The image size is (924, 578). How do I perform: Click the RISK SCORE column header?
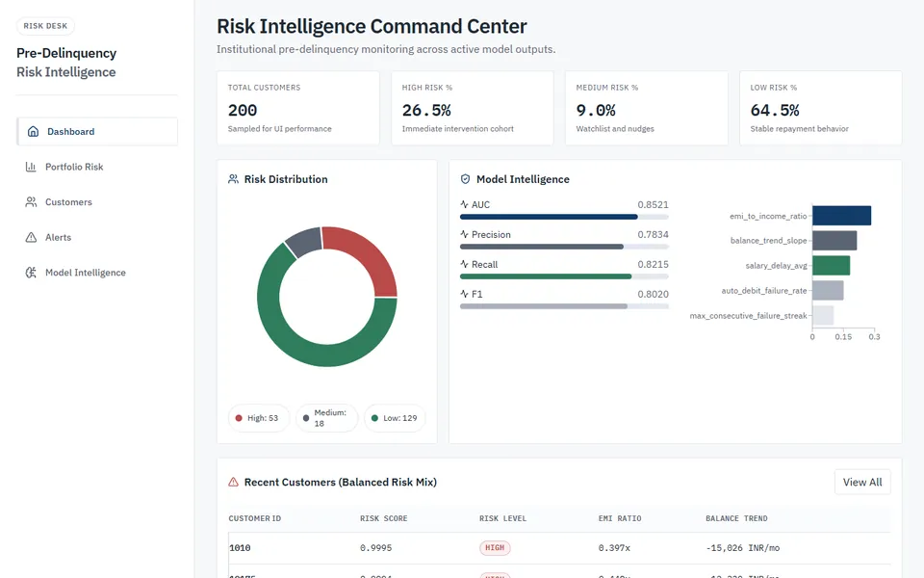pos(384,518)
